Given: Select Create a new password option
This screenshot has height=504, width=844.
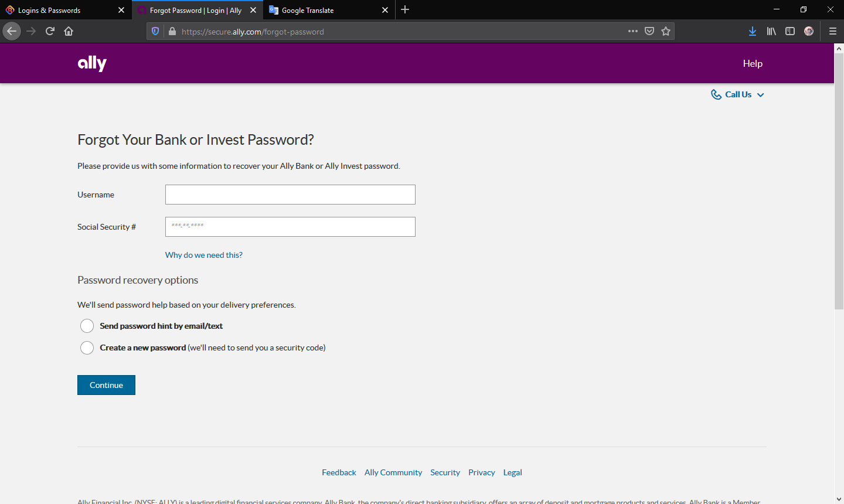Looking at the screenshot, I should pos(87,348).
